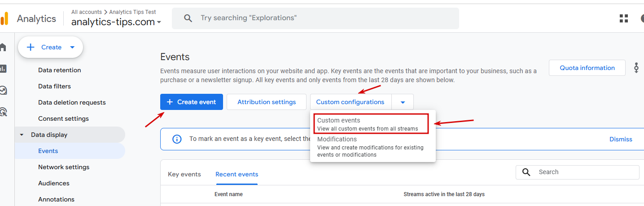This screenshot has width=644, height=206.
Task: Open Attribution settings
Action: pyautogui.click(x=267, y=102)
